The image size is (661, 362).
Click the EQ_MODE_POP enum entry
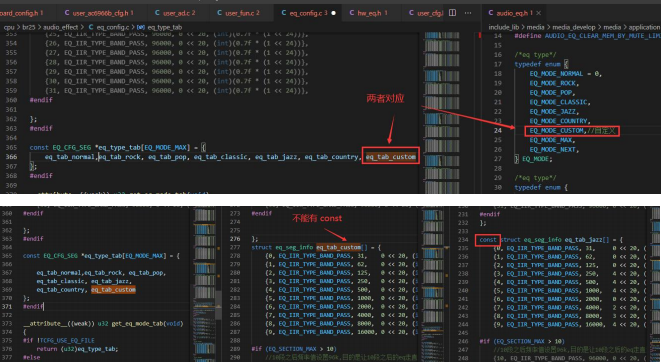[551, 93]
